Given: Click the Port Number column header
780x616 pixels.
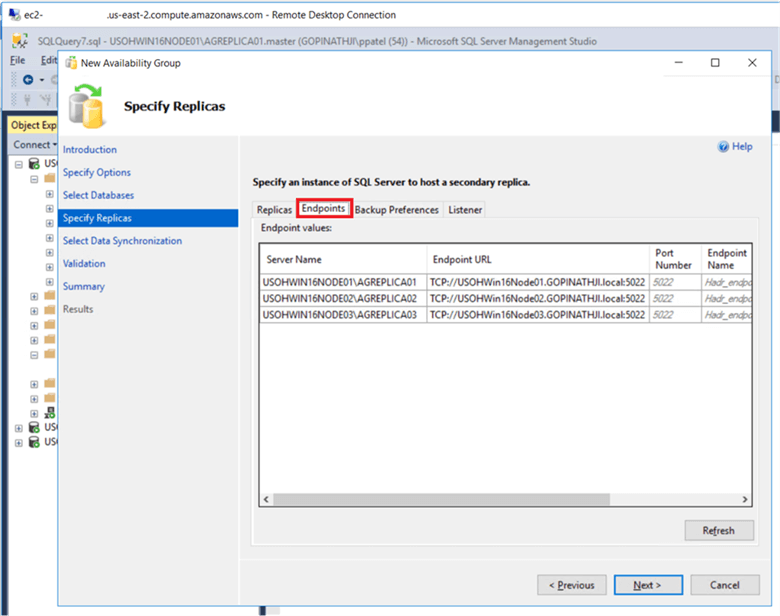Looking at the screenshot, I should click(x=675, y=259).
